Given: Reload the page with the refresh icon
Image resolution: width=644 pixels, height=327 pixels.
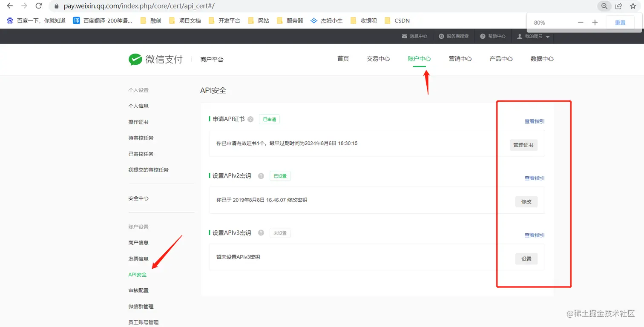Looking at the screenshot, I should click(x=39, y=6).
